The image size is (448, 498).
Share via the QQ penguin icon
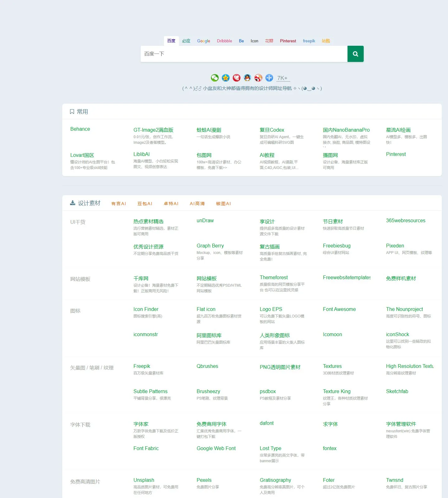247,78
